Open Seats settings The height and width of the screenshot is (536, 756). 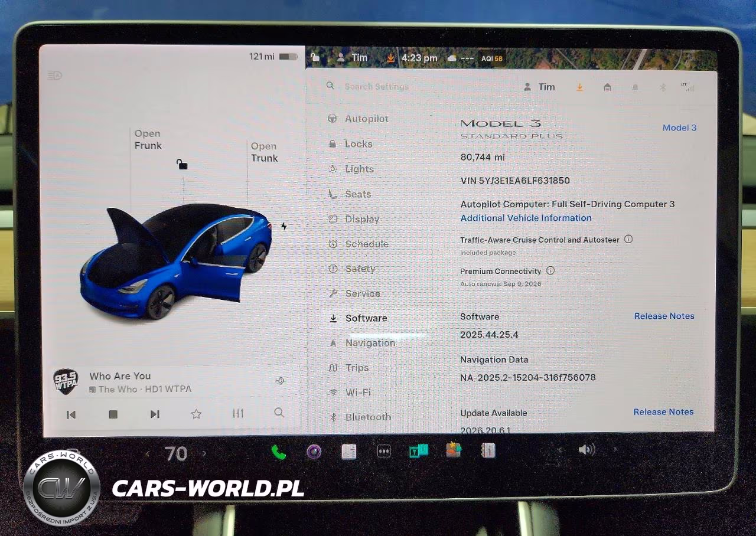pyautogui.click(x=350, y=194)
